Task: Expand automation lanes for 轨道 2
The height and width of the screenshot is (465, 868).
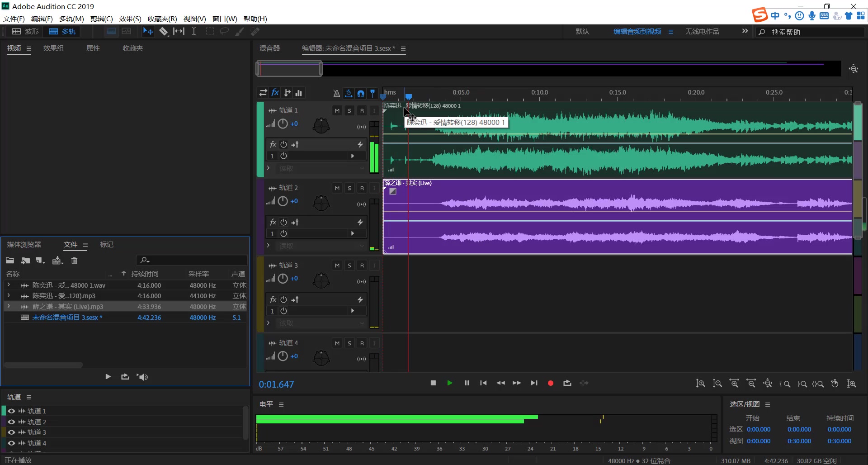Action: pos(269,246)
